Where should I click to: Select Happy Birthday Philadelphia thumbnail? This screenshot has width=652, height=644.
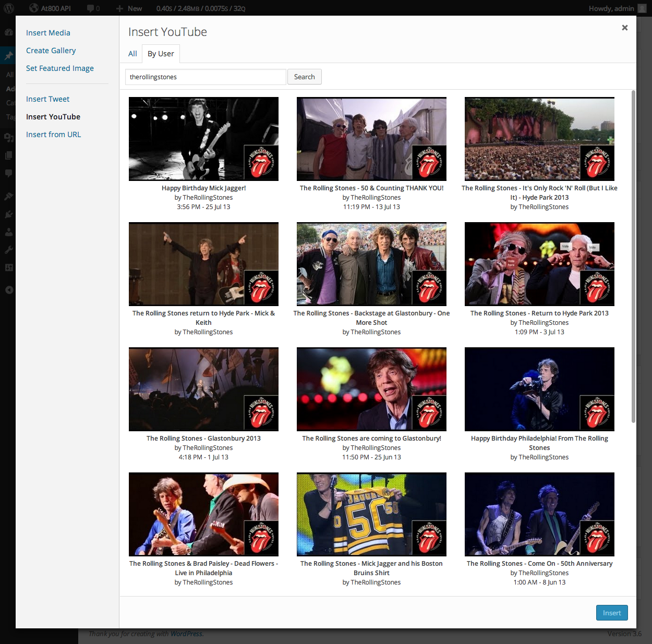(539, 389)
